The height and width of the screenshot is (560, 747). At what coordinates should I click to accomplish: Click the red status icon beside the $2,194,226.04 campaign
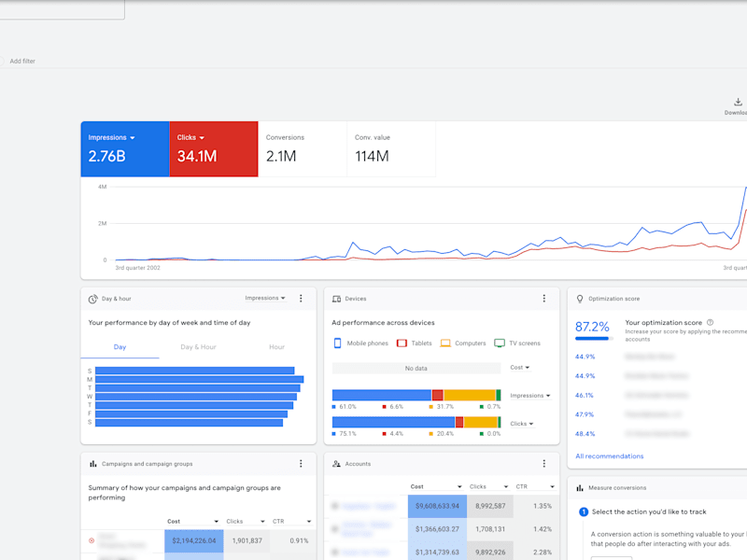(92, 540)
